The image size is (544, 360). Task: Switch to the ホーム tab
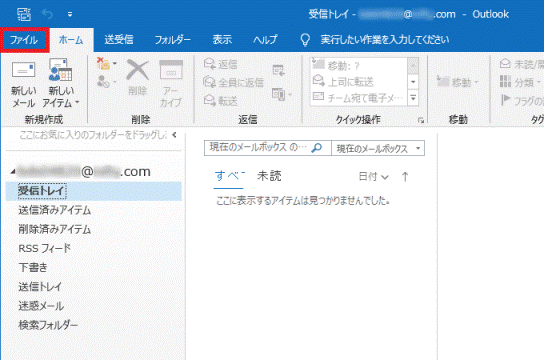71,40
